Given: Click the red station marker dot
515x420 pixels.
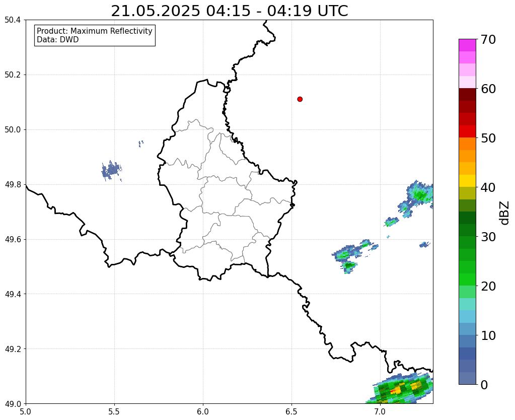Looking at the screenshot, I should click(x=300, y=99).
